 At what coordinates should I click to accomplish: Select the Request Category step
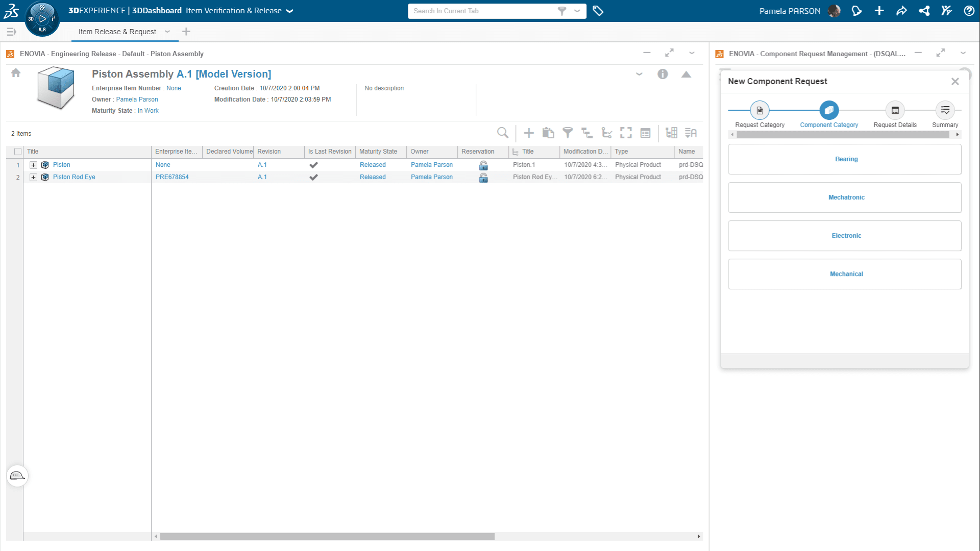(759, 110)
